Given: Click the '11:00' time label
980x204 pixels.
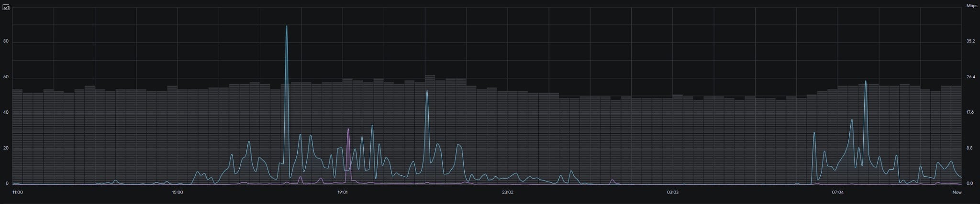Looking at the screenshot, I should 17,193.
